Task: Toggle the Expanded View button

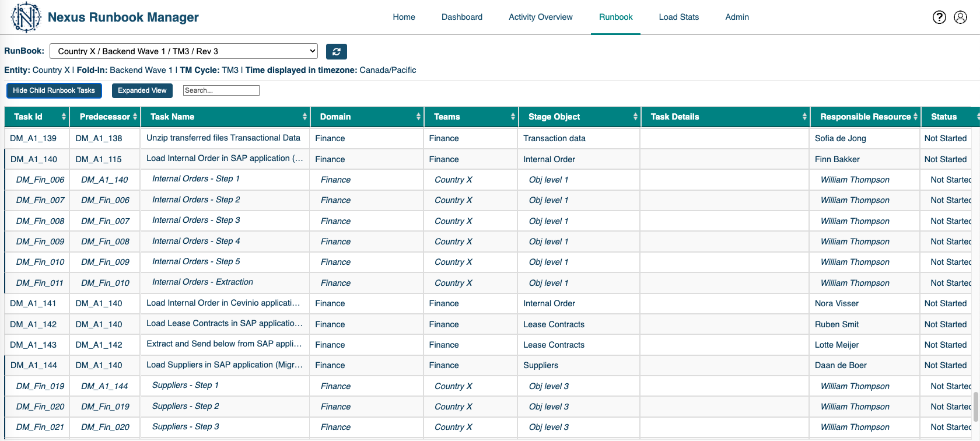Action: [142, 90]
